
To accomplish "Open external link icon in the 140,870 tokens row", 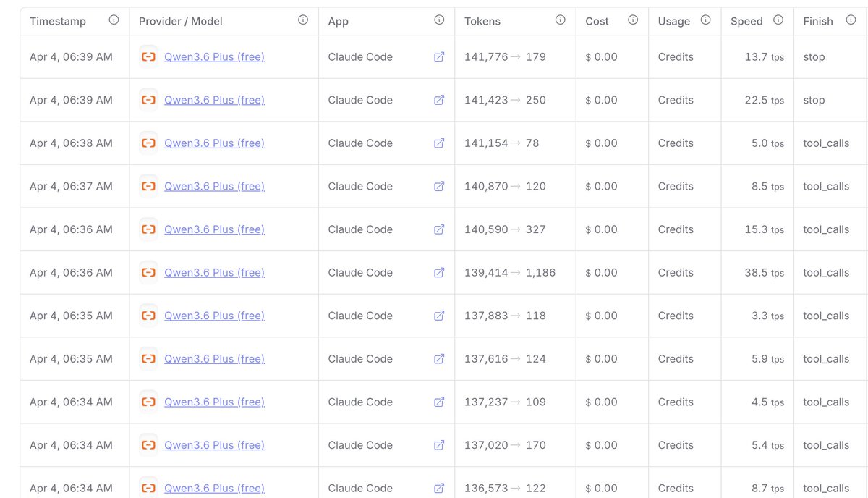I will tap(439, 186).
